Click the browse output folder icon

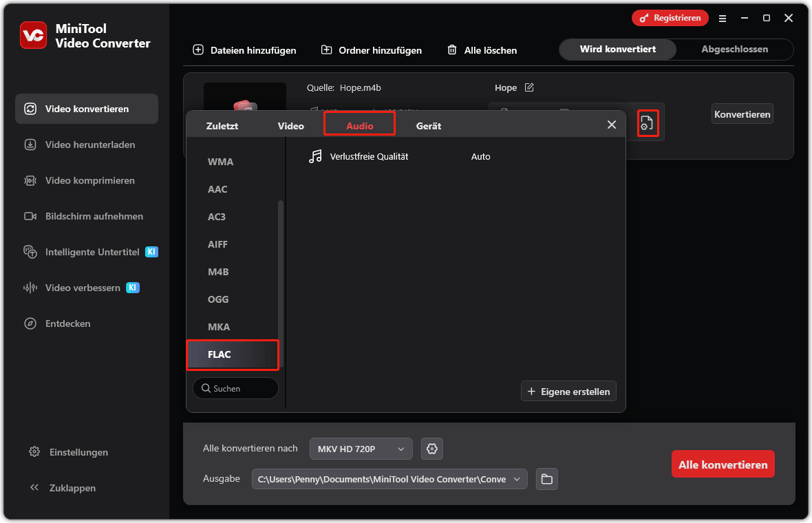coord(547,479)
